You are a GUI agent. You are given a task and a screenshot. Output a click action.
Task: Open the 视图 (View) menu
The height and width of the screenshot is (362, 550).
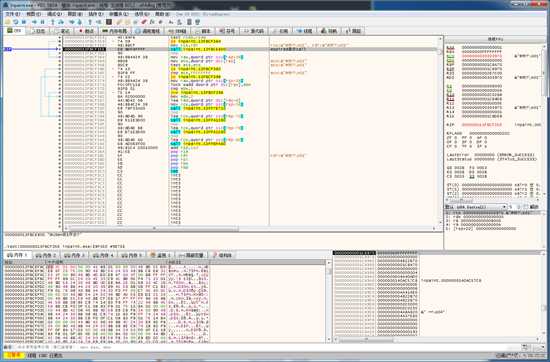(x=33, y=14)
